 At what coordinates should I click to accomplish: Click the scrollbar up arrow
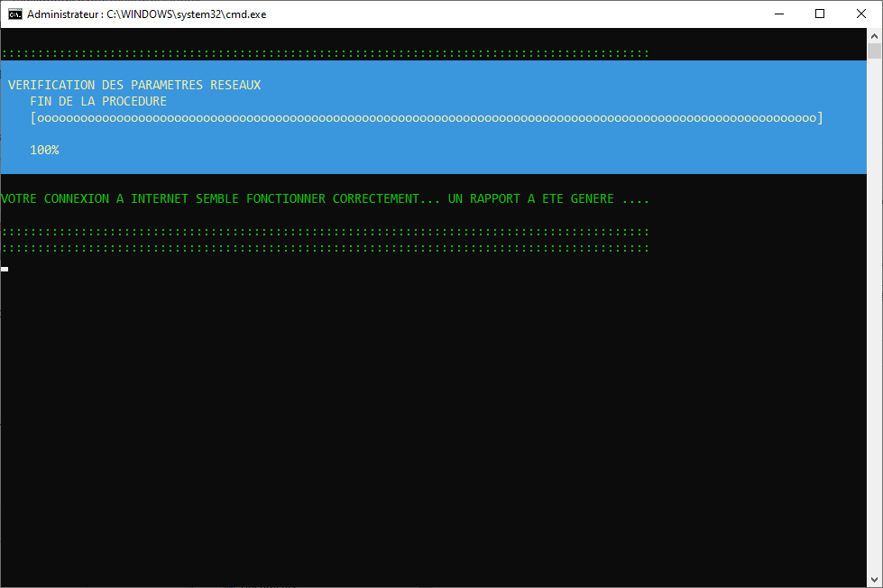(x=875, y=35)
